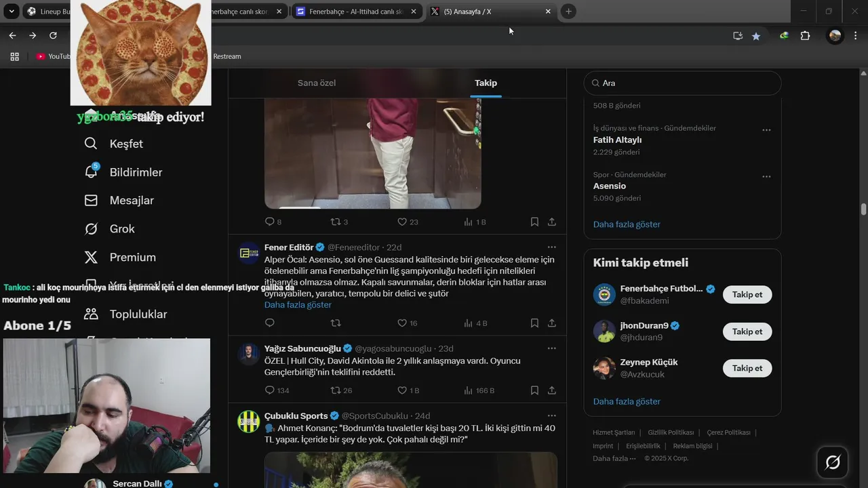Open Fener Editör's profile avatar

(249, 253)
